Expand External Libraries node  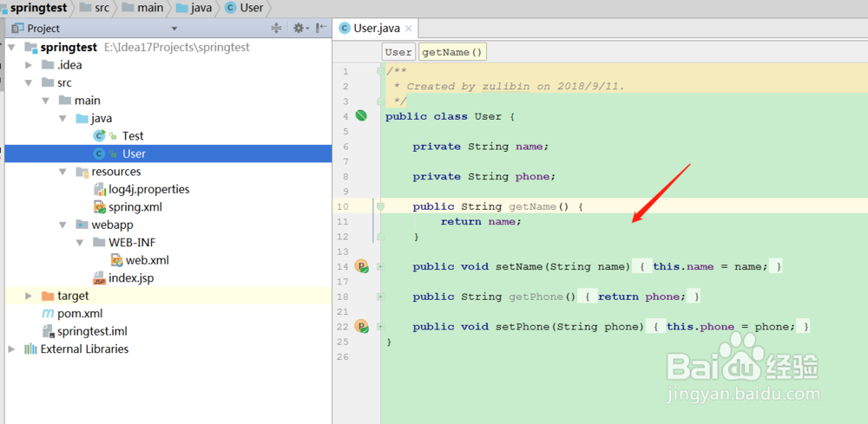pos(11,349)
